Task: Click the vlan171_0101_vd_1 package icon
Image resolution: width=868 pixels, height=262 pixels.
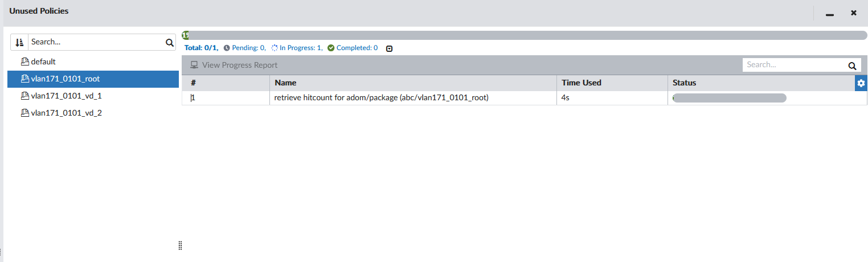Action: 24,96
